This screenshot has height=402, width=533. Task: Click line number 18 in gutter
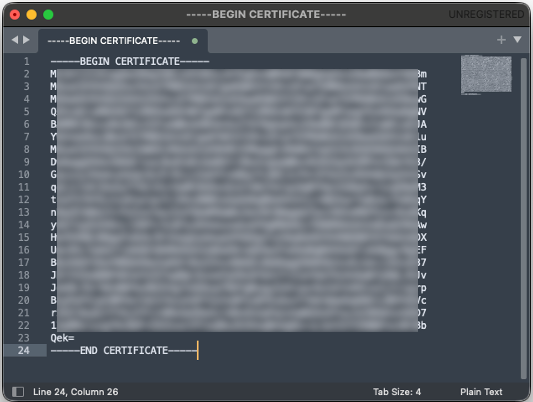[24, 275]
